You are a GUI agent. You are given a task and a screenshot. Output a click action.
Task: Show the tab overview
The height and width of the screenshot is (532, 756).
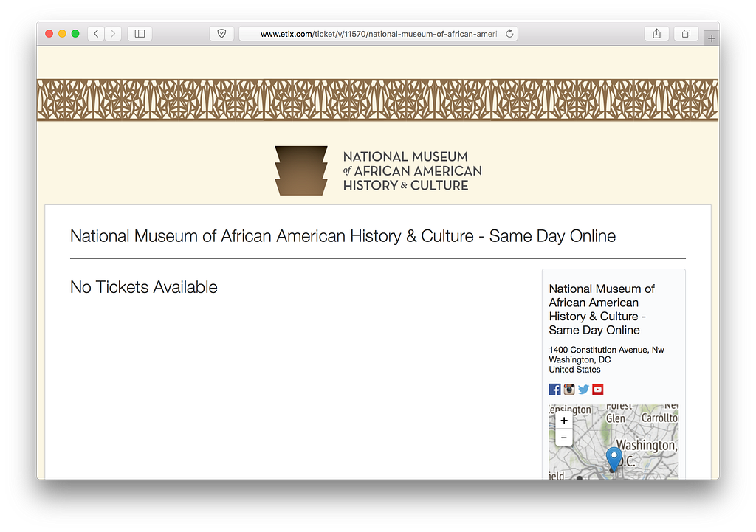(686, 33)
